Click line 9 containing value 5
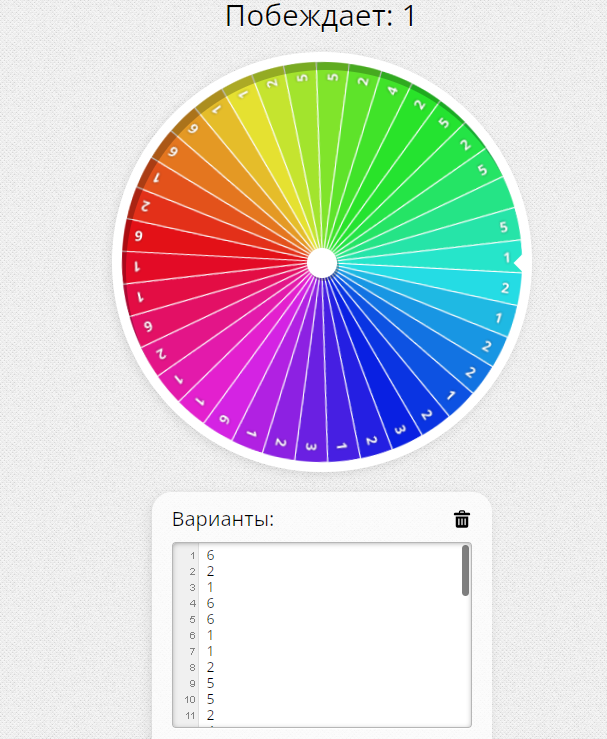Viewport: 607px width, 739px height. click(322, 683)
